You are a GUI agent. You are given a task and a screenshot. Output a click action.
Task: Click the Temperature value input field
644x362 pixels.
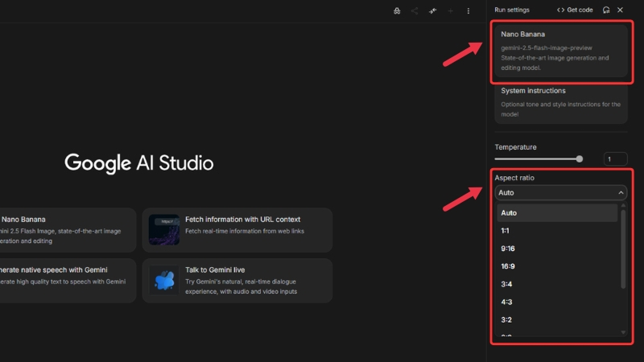[x=615, y=159]
